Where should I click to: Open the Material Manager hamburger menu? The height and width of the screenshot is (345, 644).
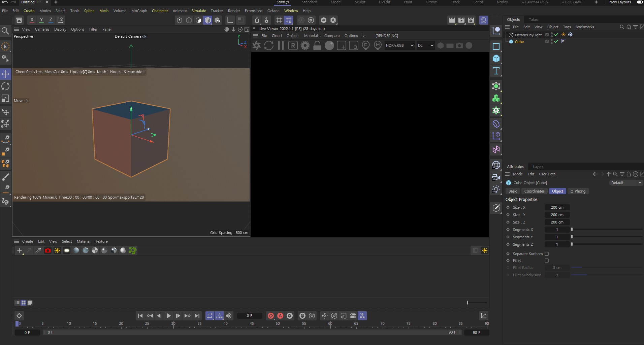point(16,241)
